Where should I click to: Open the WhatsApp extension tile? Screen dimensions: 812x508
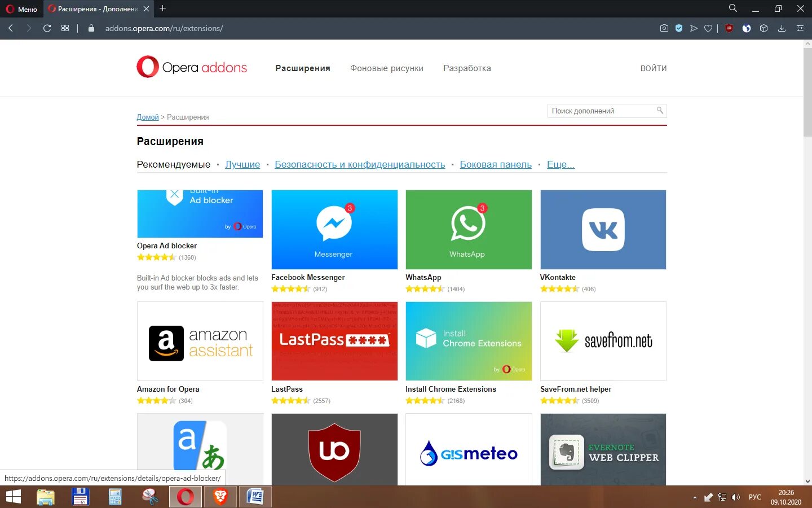[x=469, y=230]
